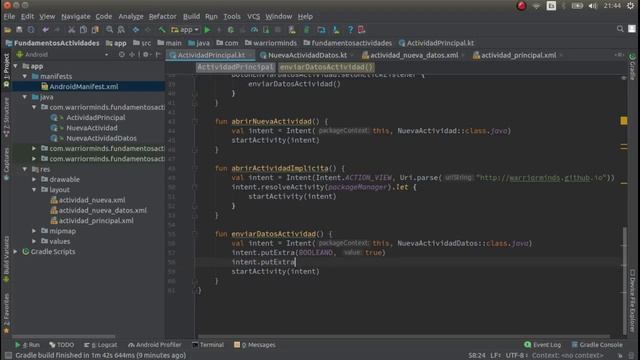Click the search everywhere magnifier top right
Viewport: 640px width, 360px height.
pyautogui.click(x=620, y=29)
